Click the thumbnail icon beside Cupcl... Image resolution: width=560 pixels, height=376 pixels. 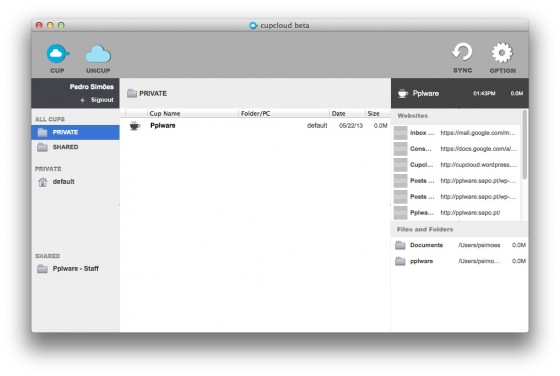(400, 165)
